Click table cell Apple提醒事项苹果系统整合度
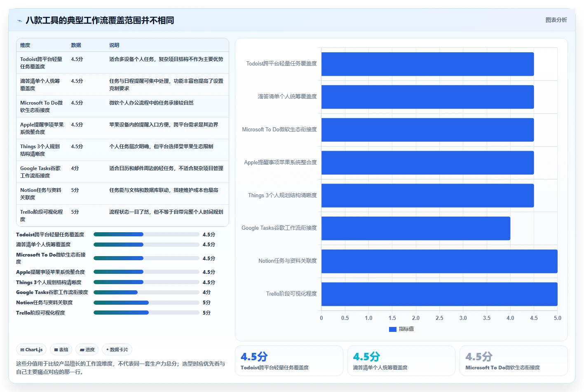The image size is (584, 392). (x=42, y=128)
